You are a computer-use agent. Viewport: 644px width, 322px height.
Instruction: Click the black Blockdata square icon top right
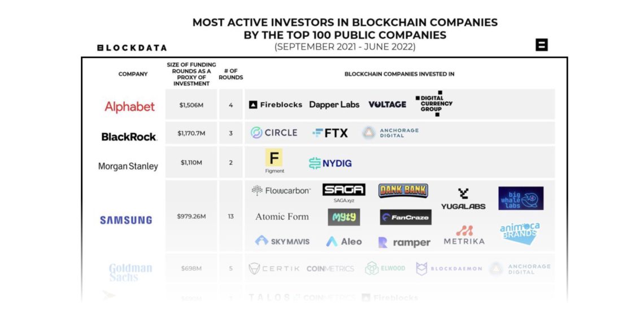pos(541,45)
